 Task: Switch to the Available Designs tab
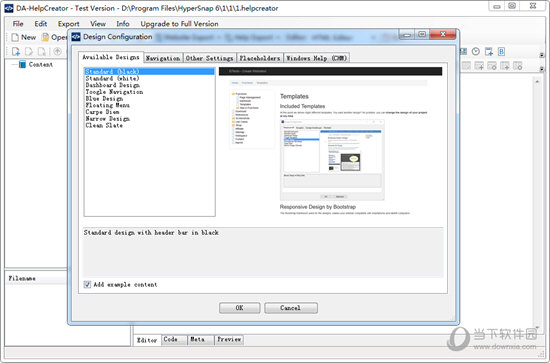point(111,57)
